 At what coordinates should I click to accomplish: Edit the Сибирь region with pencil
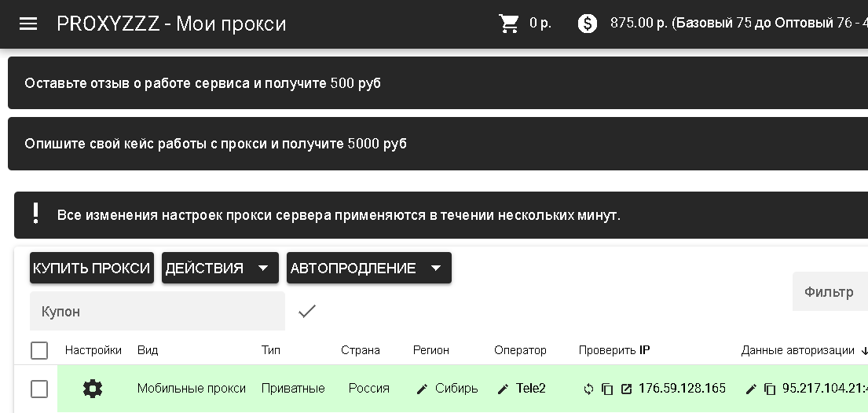point(423,389)
